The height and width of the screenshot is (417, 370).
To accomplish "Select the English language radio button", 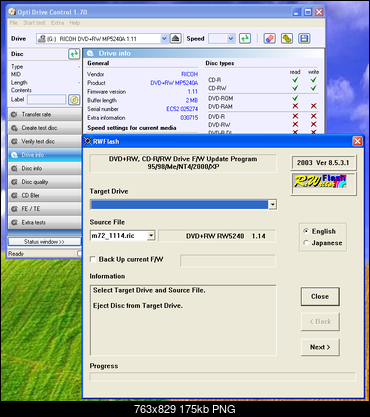I will [x=306, y=231].
